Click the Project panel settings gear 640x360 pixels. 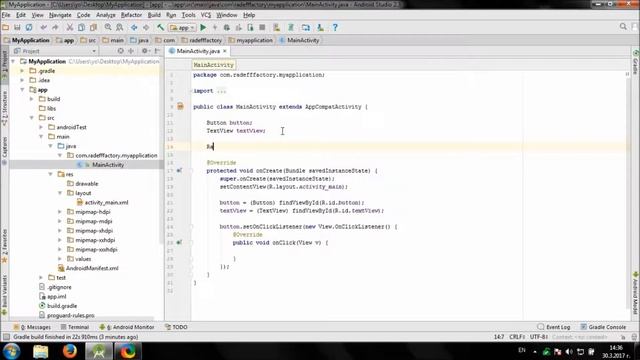[x=144, y=51]
